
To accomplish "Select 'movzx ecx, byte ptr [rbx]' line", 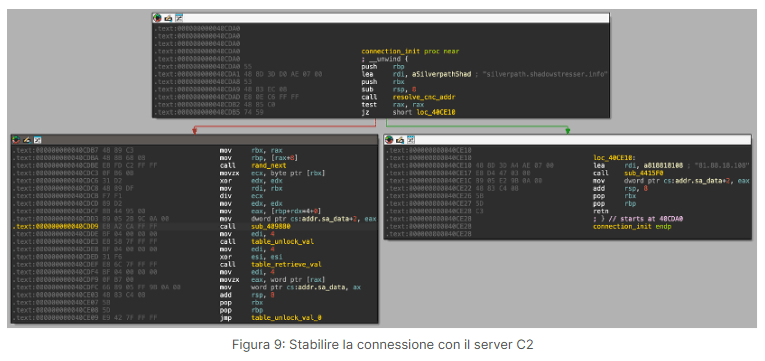I will [x=272, y=174].
